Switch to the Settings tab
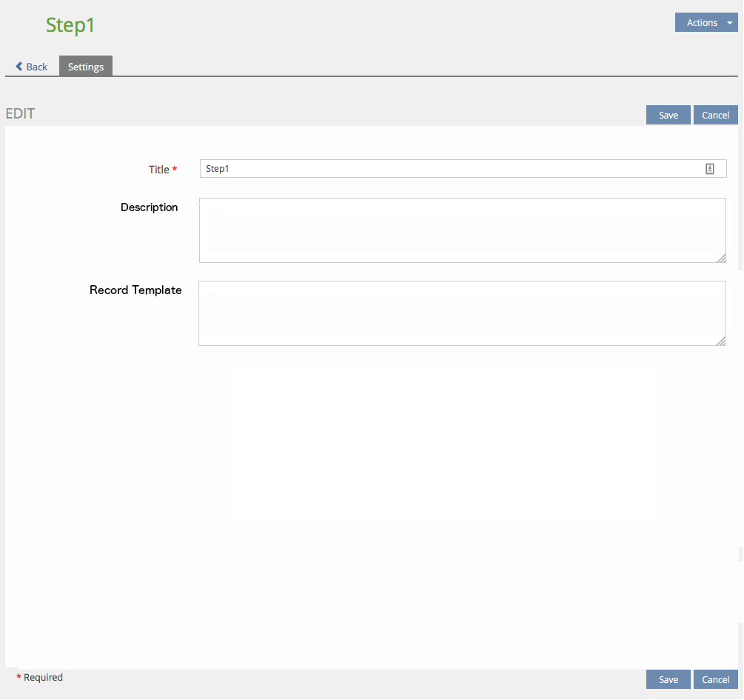 pyautogui.click(x=86, y=67)
